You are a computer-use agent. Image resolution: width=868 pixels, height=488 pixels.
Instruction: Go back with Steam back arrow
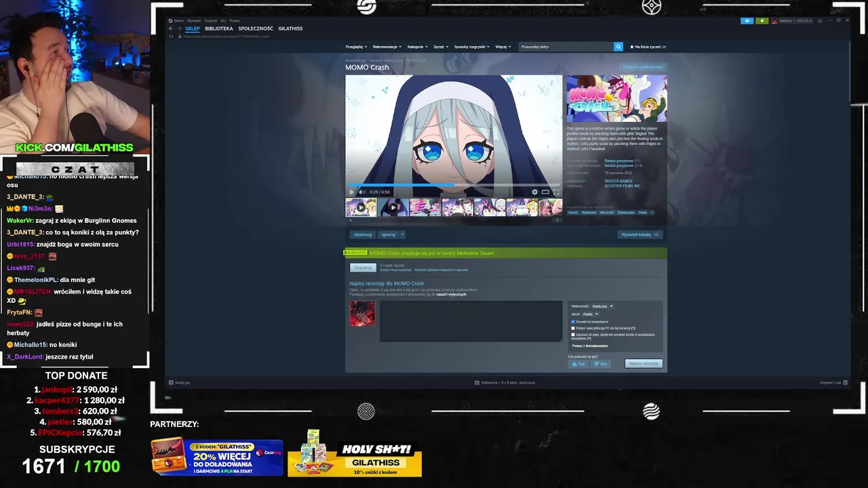[x=171, y=28]
